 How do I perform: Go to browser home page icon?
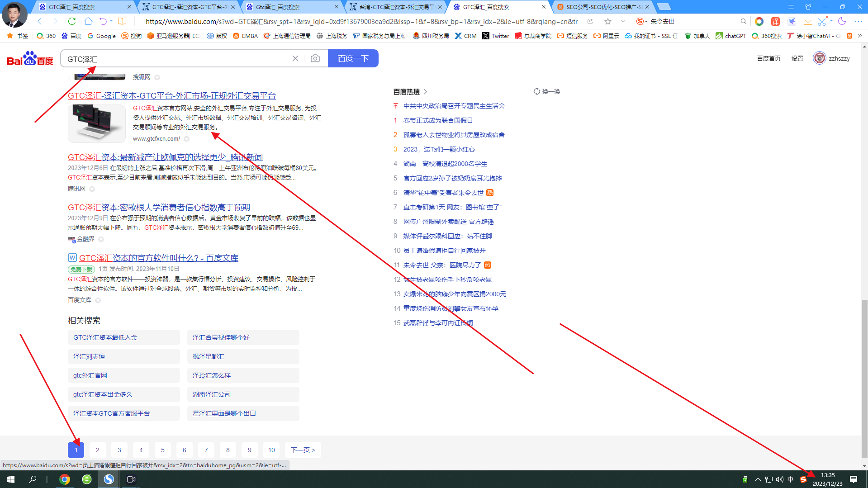(x=88, y=21)
